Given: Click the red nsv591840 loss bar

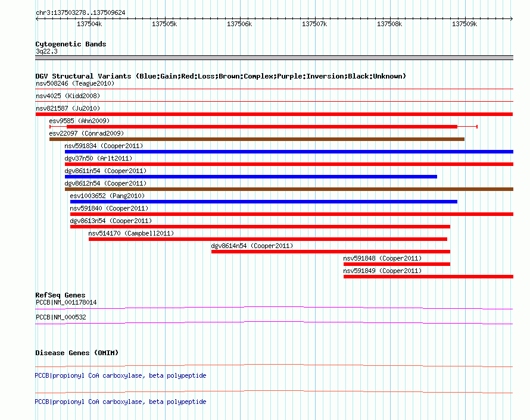Looking at the screenshot, I should pyautogui.click(x=292, y=214).
